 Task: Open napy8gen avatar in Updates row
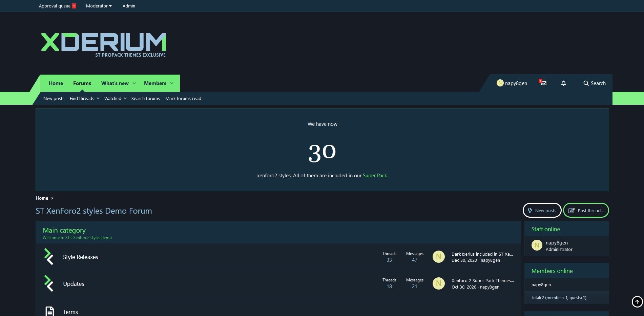(x=438, y=283)
